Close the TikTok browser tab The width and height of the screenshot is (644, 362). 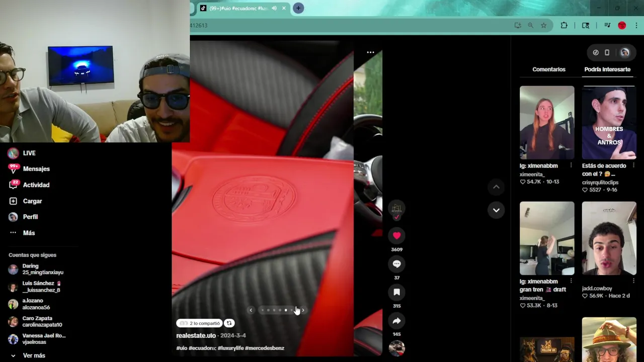tap(284, 8)
